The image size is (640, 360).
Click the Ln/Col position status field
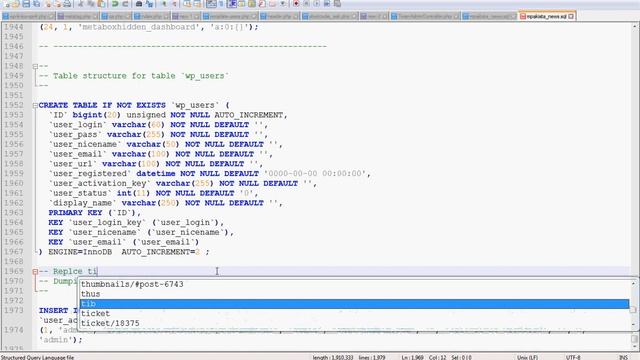click(x=436, y=358)
